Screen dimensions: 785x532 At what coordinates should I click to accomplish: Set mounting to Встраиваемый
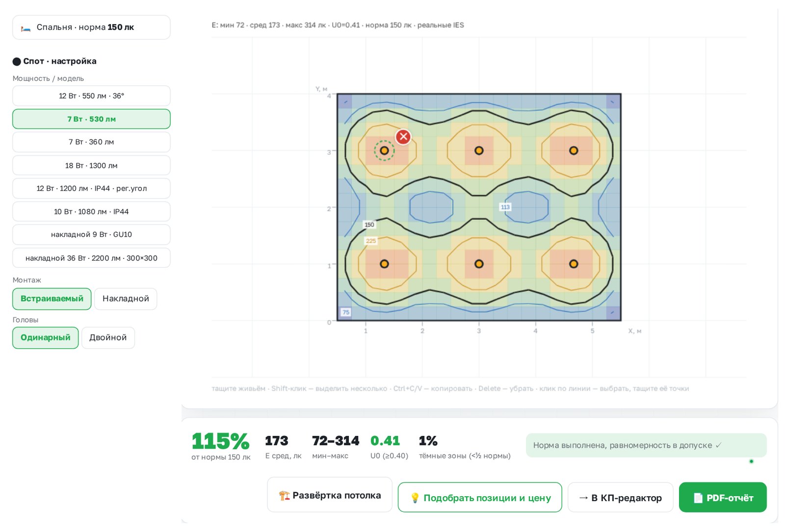click(x=52, y=299)
